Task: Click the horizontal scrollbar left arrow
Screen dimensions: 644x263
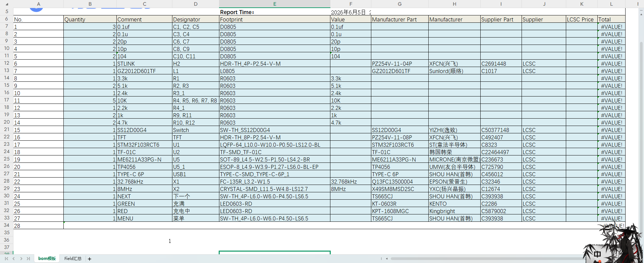Action: [387, 259]
